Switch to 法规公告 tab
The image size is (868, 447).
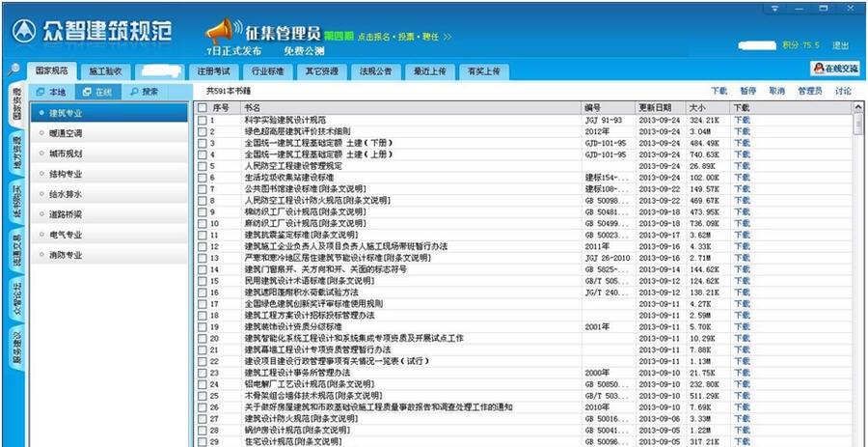pyautogui.click(x=375, y=72)
